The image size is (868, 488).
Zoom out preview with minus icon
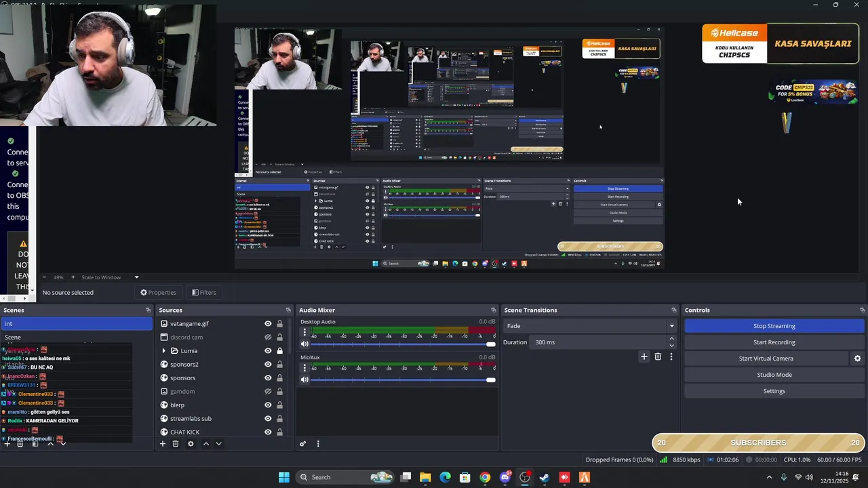(45, 277)
